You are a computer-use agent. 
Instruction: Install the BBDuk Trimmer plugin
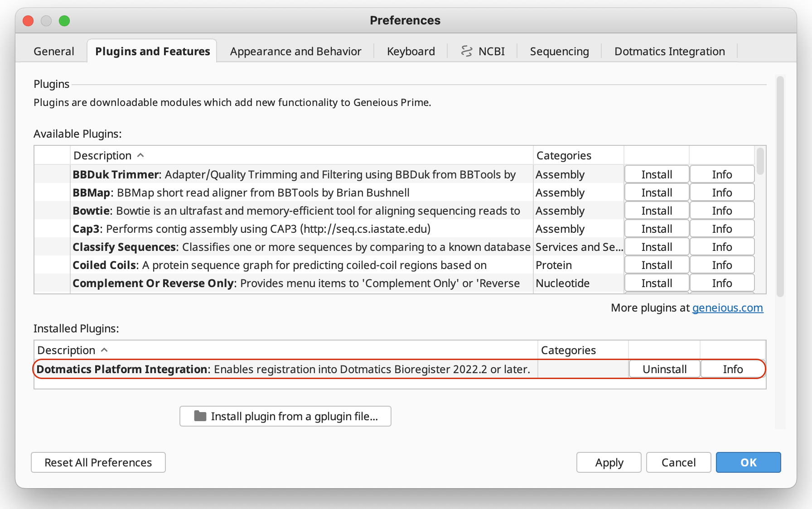tap(656, 174)
